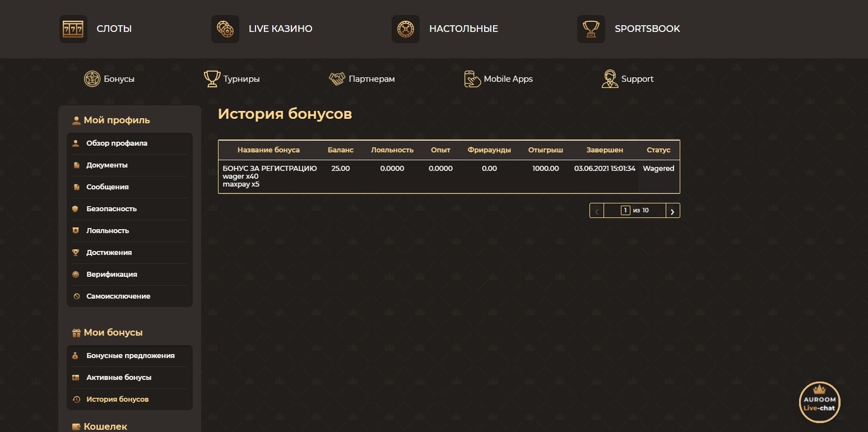Click the Название бонуса column header
This screenshot has width=868, height=432.
coord(268,150)
